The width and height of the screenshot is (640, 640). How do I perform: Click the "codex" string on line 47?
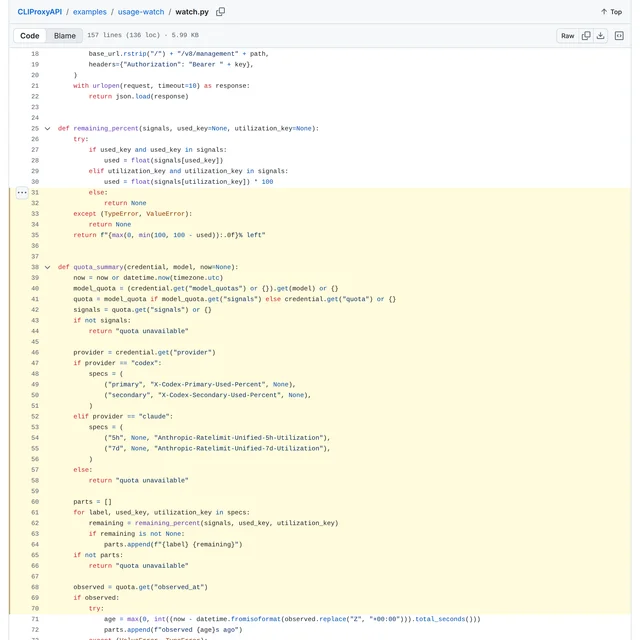point(144,363)
